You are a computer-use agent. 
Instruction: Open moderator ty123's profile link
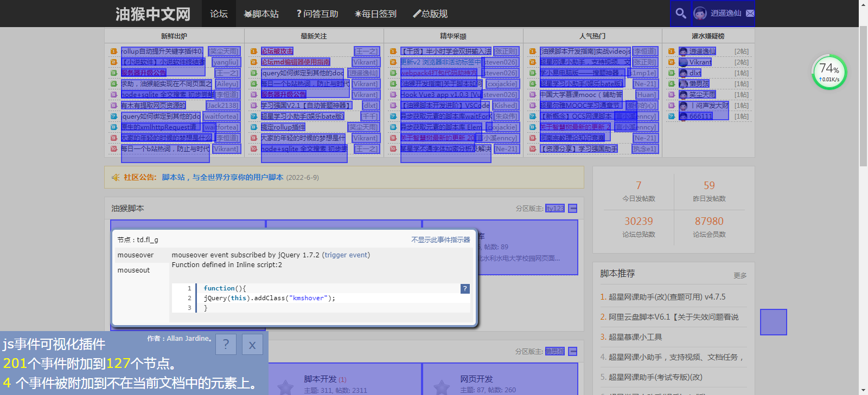pyautogui.click(x=555, y=208)
